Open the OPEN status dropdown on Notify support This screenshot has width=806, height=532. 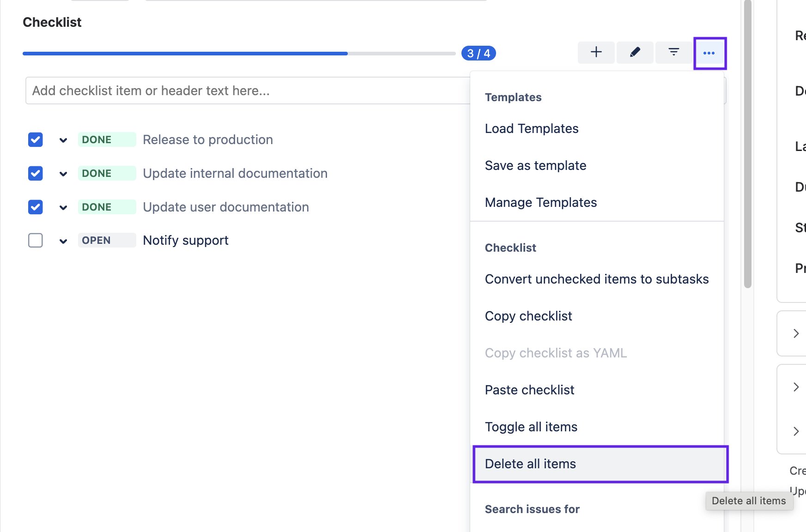click(x=107, y=240)
